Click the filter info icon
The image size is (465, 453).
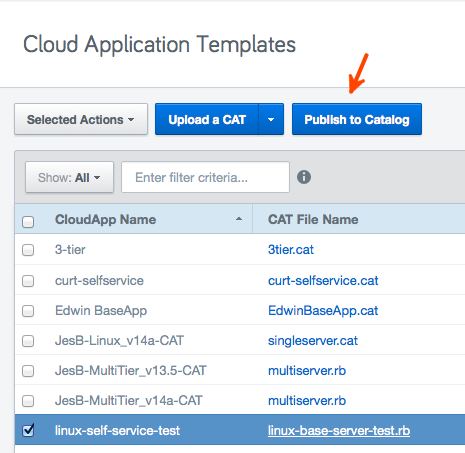tap(304, 177)
